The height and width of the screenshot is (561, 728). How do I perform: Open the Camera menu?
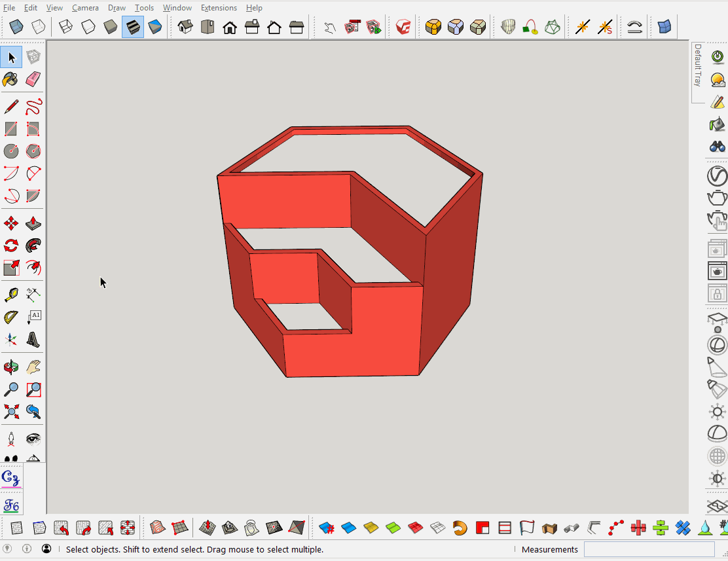coord(85,7)
